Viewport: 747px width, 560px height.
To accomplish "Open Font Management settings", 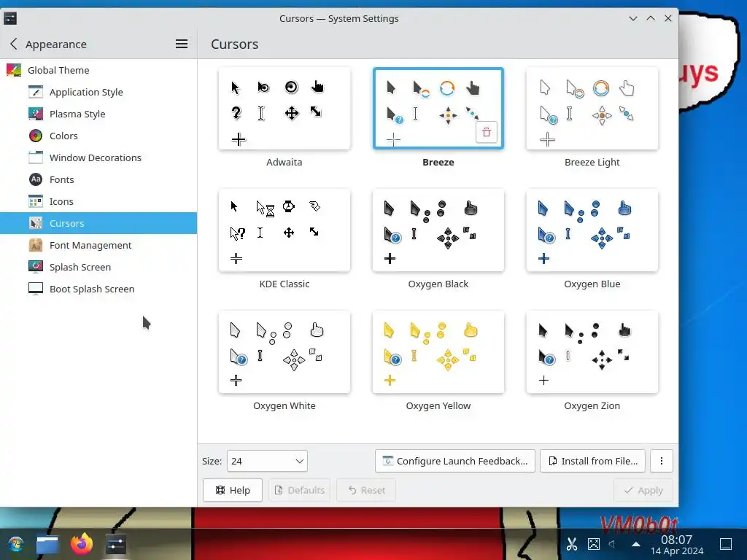I will 98,245.
